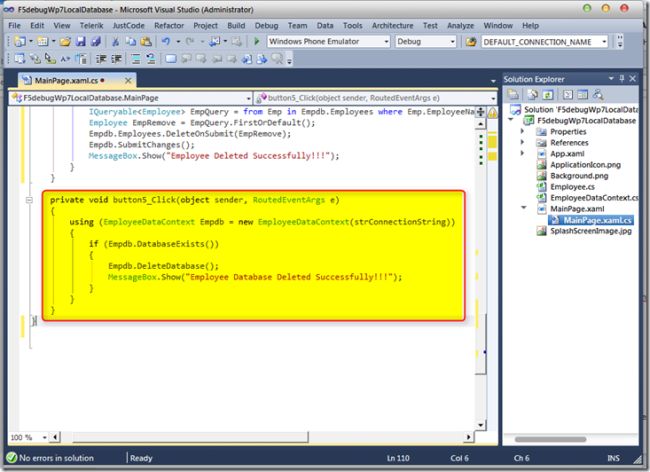Click the Find in Files icon beside DEFAULT_CONNECTION_NAME
Viewport: 650px width, 472px height.
(x=471, y=41)
